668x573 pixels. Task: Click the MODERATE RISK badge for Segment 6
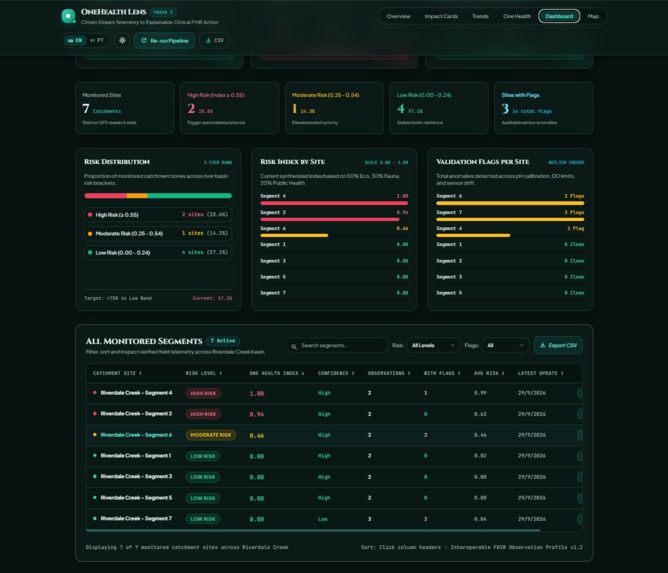(x=210, y=435)
